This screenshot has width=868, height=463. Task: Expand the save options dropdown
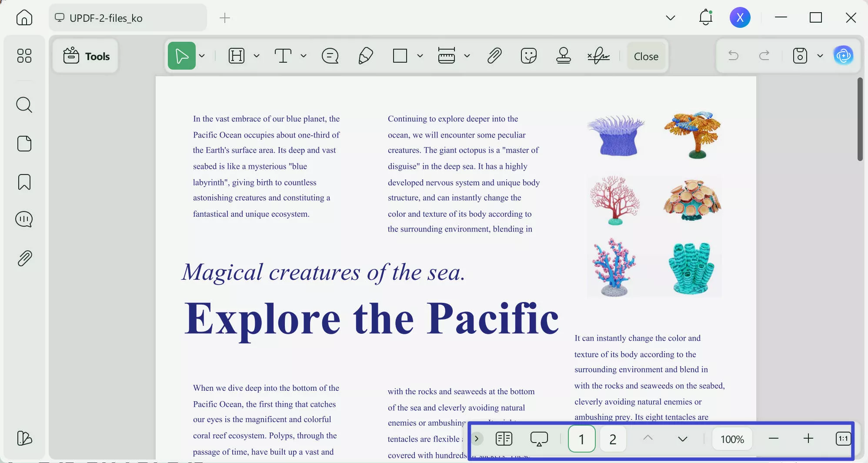[x=819, y=56]
